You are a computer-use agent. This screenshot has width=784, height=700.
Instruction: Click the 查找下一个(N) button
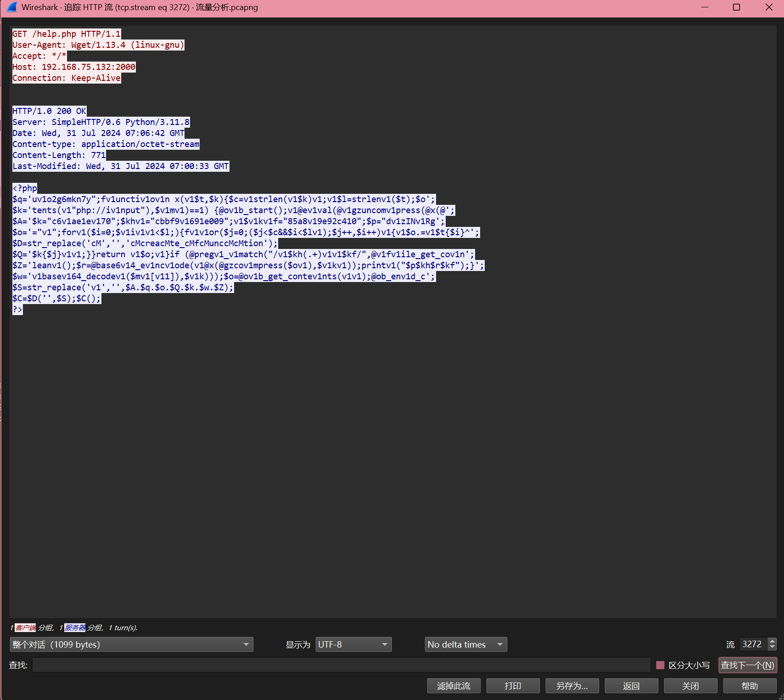click(747, 665)
